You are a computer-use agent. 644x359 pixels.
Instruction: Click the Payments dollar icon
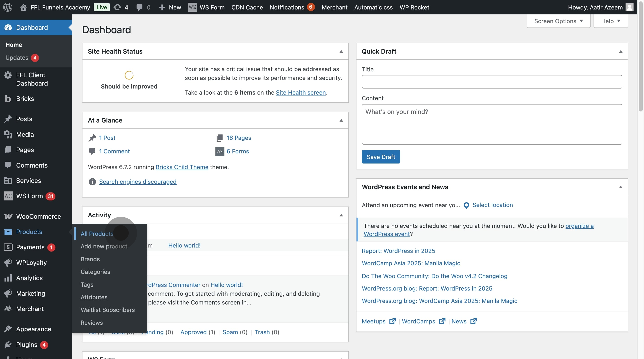tap(8, 247)
